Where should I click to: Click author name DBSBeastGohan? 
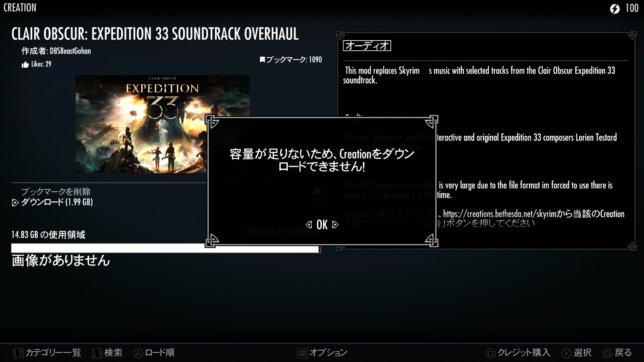point(70,51)
